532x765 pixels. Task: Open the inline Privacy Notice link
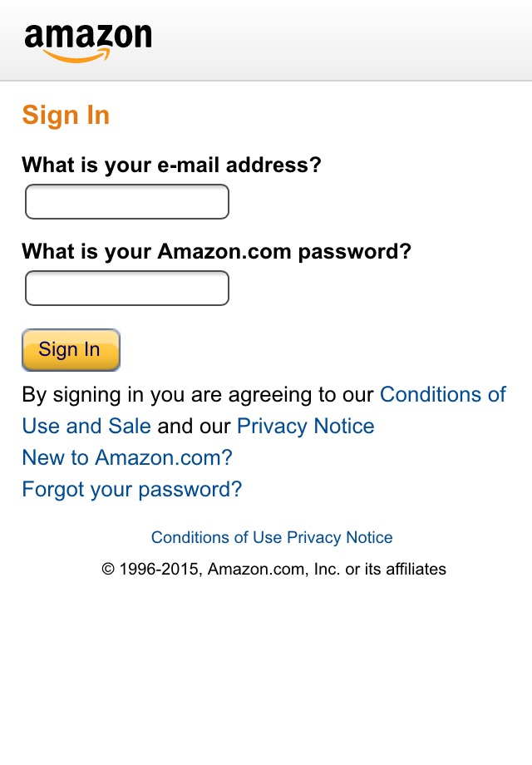click(x=305, y=426)
